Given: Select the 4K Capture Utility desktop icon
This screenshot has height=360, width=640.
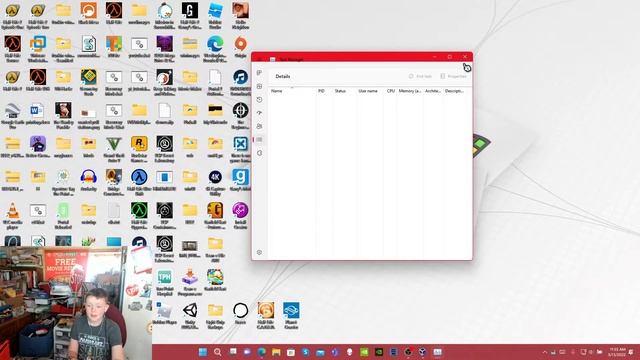Looking at the screenshot, I should pos(215,182).
